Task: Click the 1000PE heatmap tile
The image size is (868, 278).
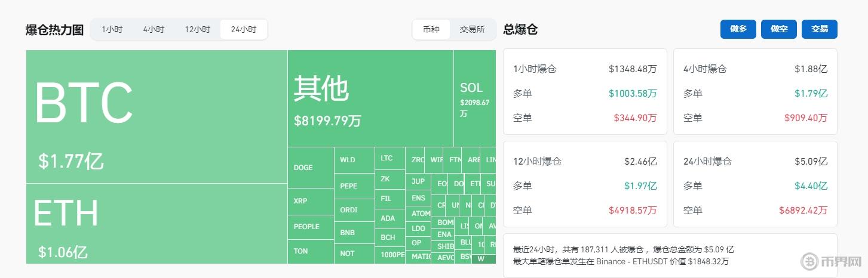Action: [390, 255]
